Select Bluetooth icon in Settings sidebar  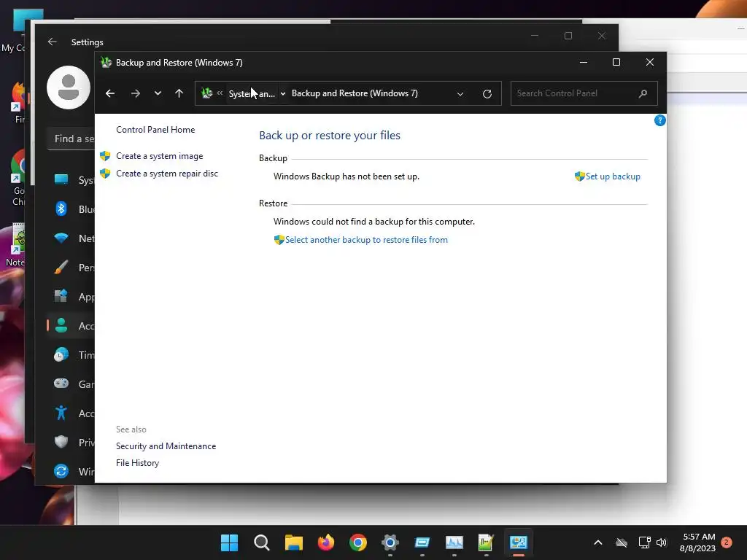(61, 209)
